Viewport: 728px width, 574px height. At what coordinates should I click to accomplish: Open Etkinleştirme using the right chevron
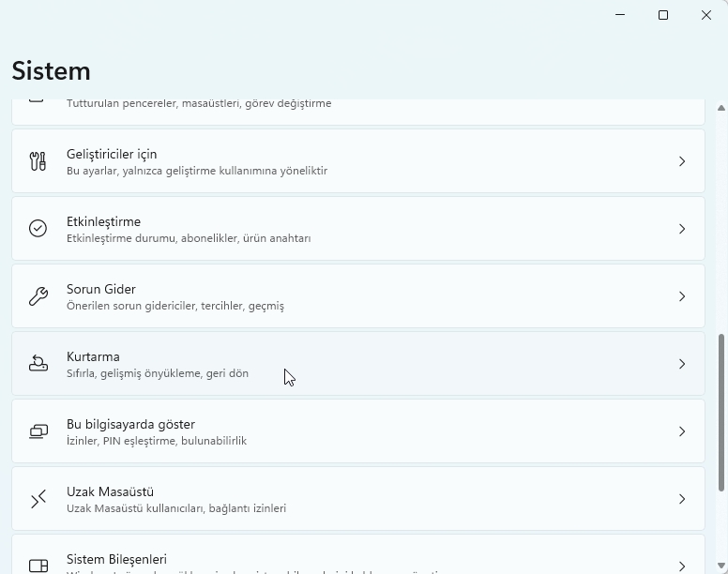pos(682,229)
